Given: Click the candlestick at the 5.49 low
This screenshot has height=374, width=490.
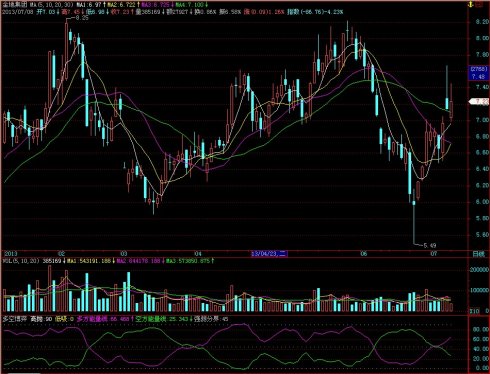Looking at the screenshot, I should [x=414, y=217].
